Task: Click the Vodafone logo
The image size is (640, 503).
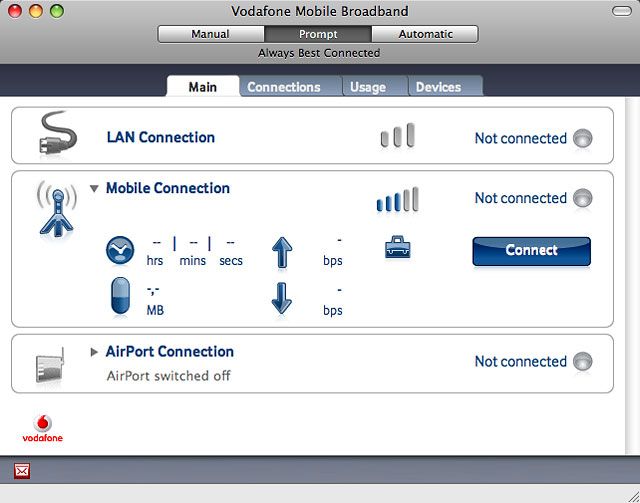Action: [x=41, y=428]
